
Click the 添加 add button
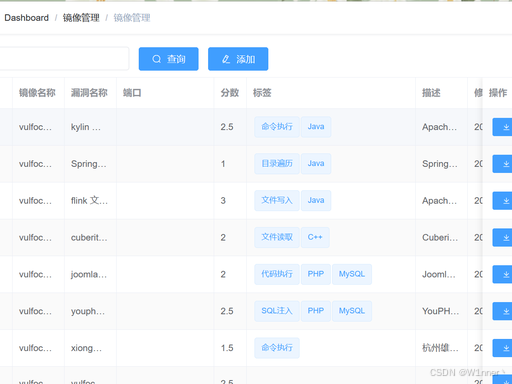tap(238, 59)
